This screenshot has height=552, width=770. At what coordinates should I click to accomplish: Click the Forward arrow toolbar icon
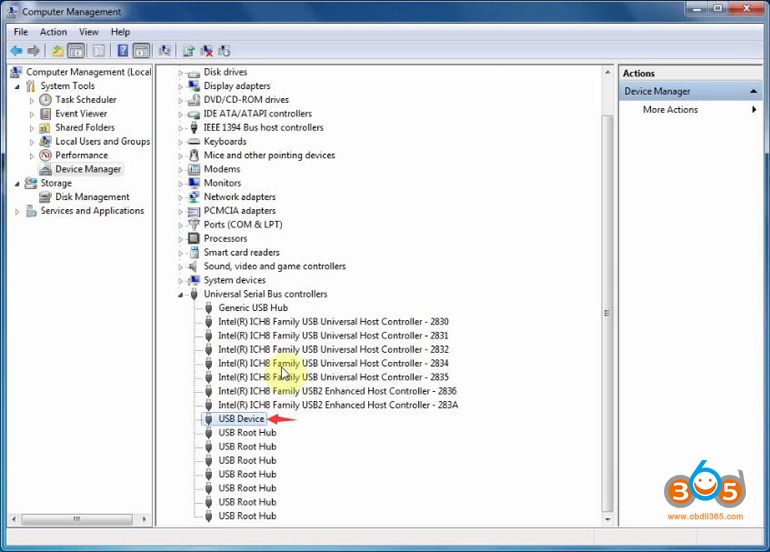point(33,51)
